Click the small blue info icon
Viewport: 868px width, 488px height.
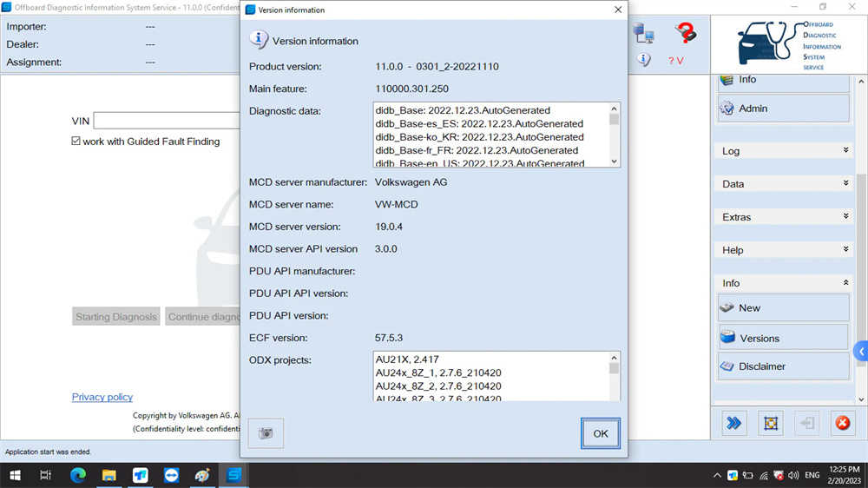[643, 59]
